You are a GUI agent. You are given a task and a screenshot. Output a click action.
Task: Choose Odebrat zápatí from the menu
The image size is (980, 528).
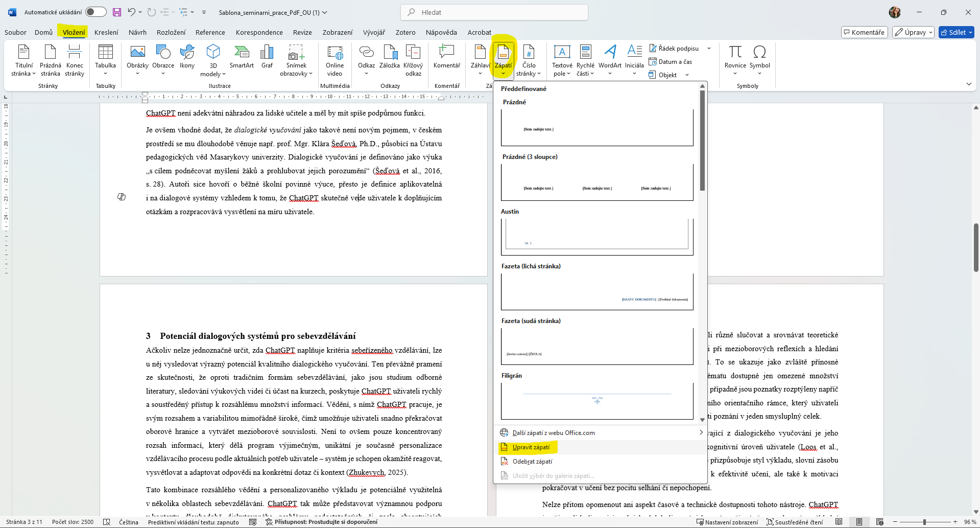[532, 462]
